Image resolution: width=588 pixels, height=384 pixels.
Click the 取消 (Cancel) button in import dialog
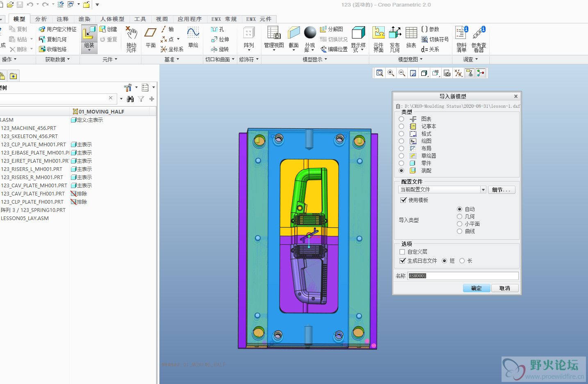pyautogui.click(x=505, y=288)
